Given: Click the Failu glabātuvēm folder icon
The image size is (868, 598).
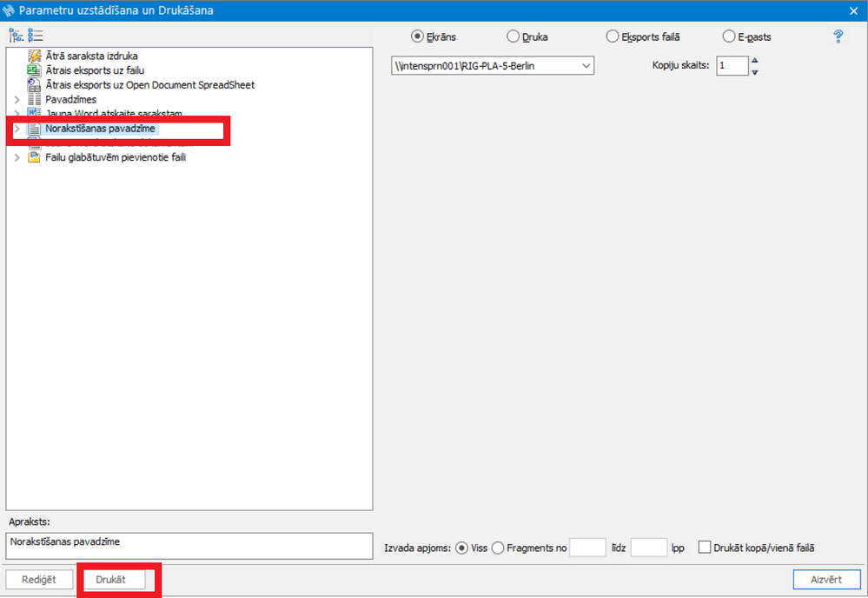Looking at the screenshot, I should (x=35, y=157).
